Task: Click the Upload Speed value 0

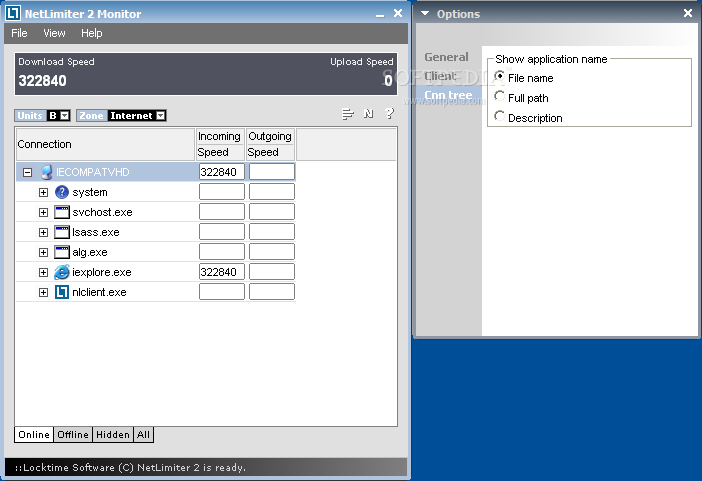Action: tap(388, 81)
